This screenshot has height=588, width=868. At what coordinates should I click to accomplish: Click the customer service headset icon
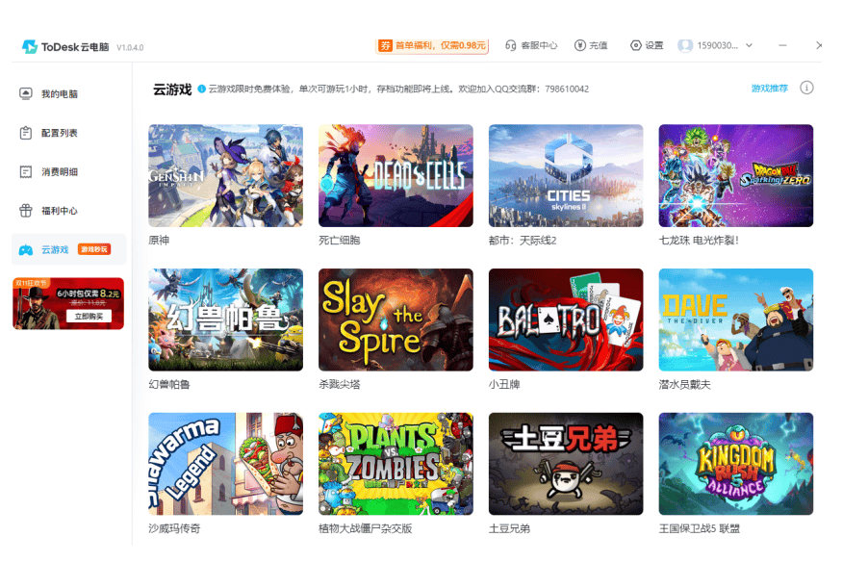click(510, 45)
